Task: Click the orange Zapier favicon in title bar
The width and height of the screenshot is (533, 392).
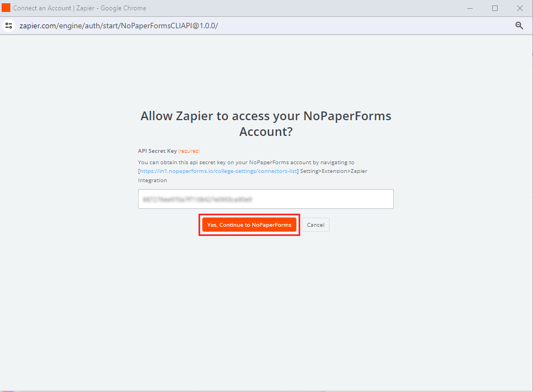Action: (x=6, y=8)
